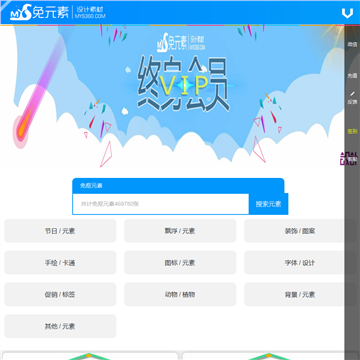Open 微信 in the right sidebar

point(352,44)
